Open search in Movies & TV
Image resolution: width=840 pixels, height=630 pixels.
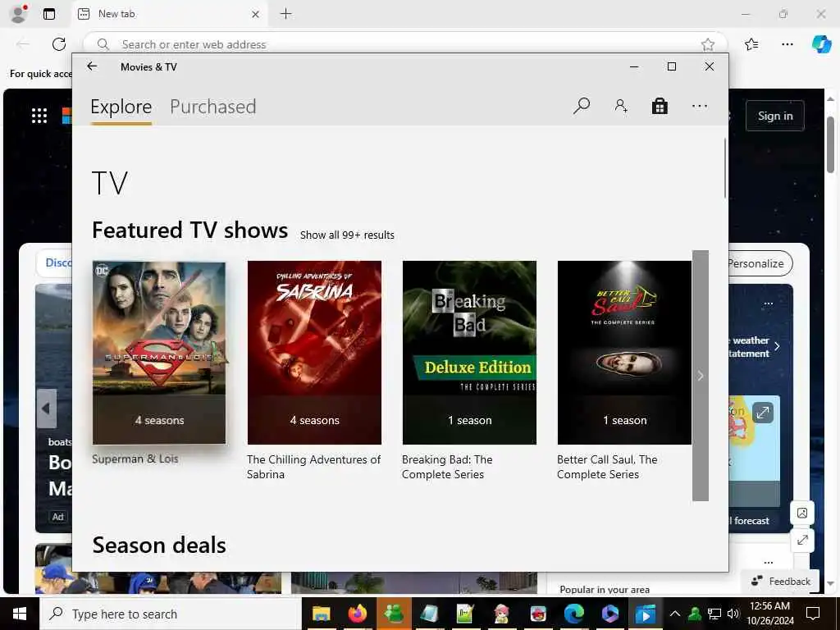tap(582, 106)
